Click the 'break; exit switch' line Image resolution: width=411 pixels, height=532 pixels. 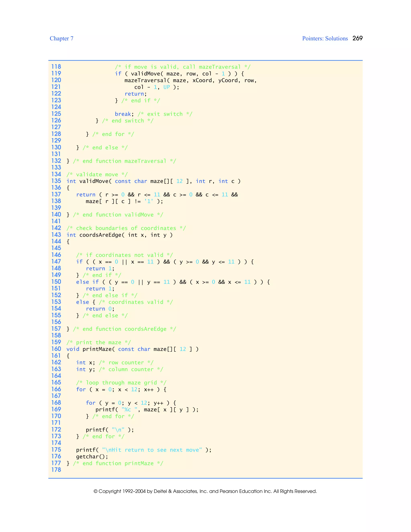pos(153,114)
